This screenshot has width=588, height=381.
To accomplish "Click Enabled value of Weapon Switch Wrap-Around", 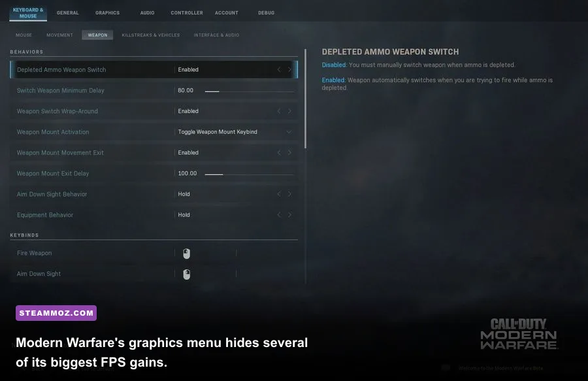I will [x=188, y=111].
